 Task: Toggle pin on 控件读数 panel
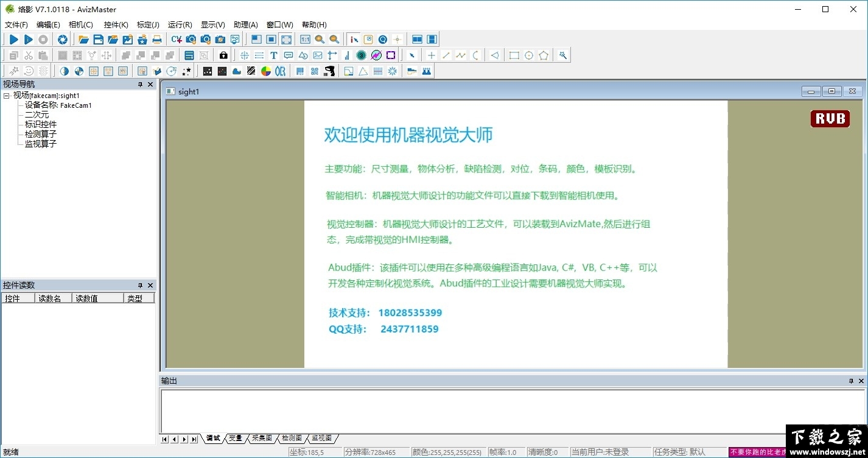pyautogui.click(x=140, y=286)
